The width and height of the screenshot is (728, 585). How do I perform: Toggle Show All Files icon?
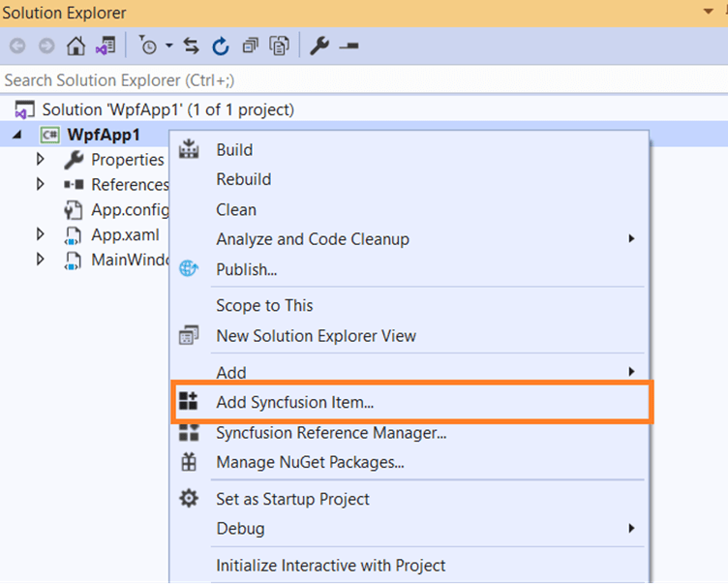coord(280,46)
